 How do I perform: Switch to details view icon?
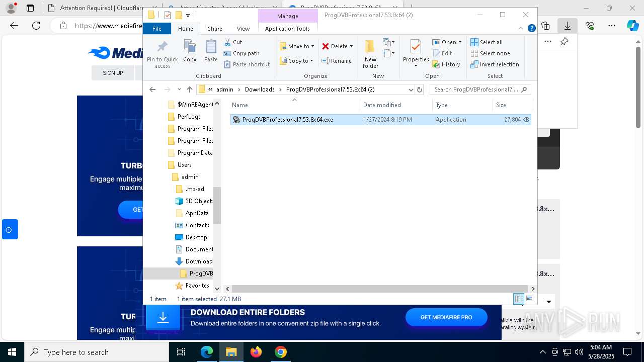point(519,299)
